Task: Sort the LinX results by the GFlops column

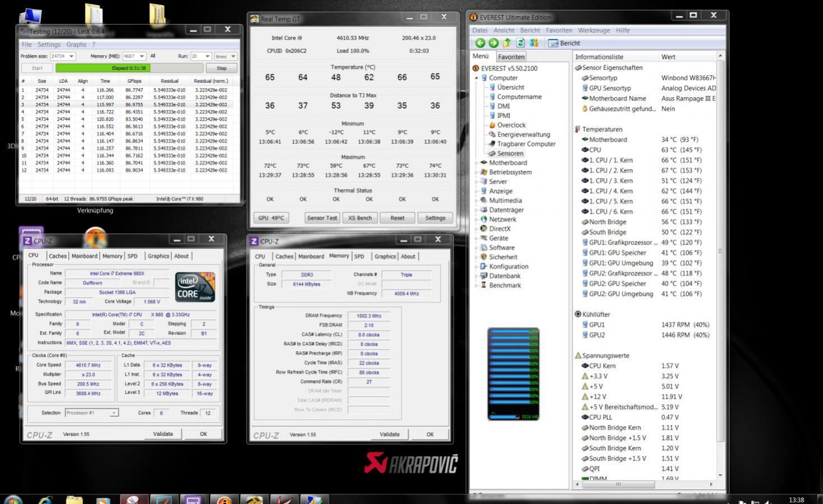Action: tap(134, 81)
